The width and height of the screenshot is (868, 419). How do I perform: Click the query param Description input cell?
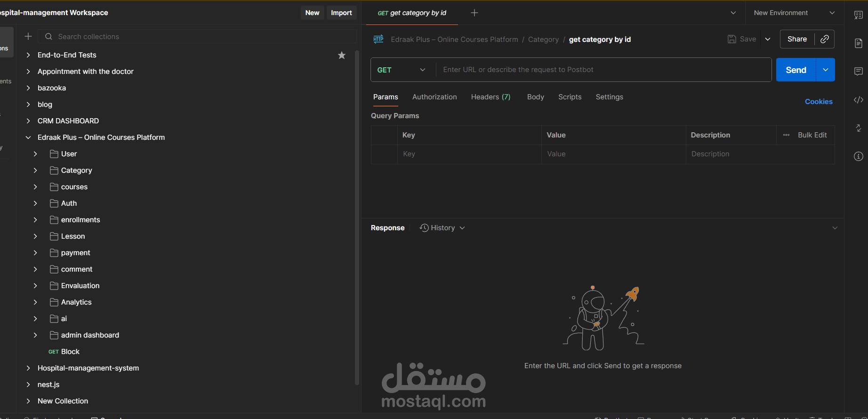(760, 154)
